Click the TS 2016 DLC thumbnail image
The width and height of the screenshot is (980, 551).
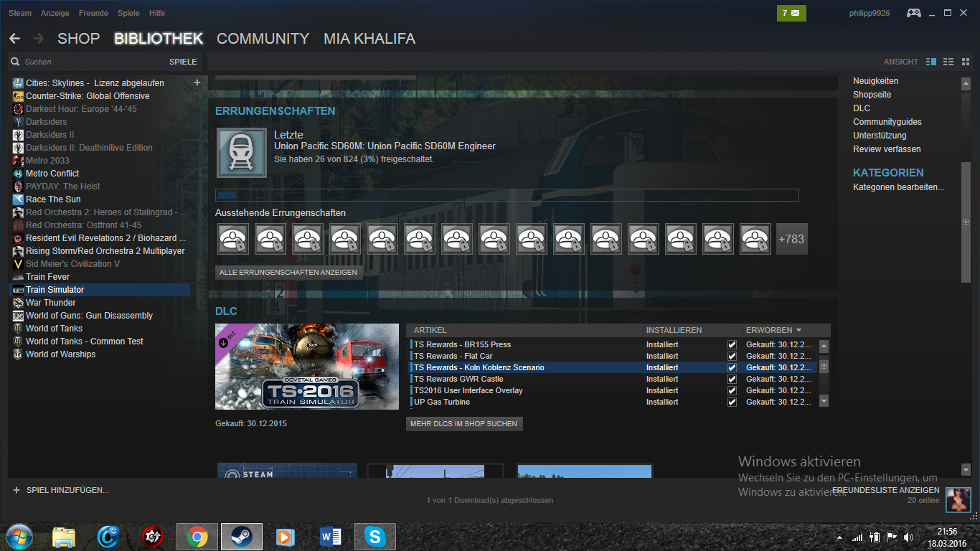point(307,367)
